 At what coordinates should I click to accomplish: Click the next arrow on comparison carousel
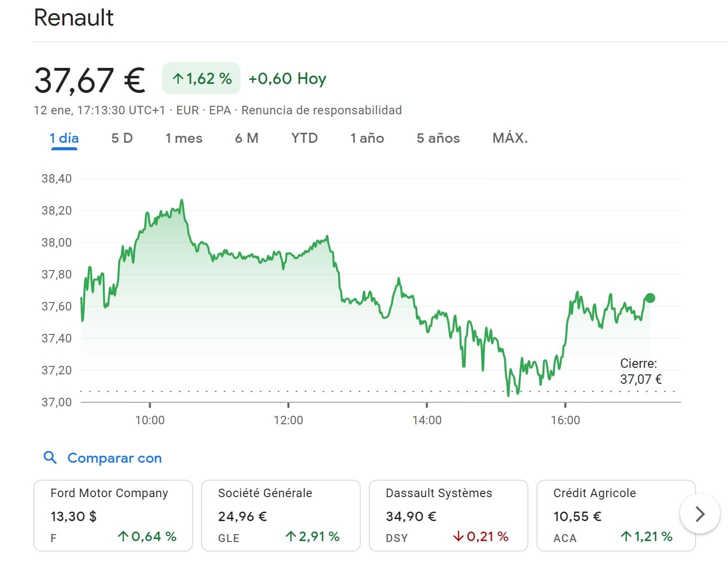coord(700,514)
